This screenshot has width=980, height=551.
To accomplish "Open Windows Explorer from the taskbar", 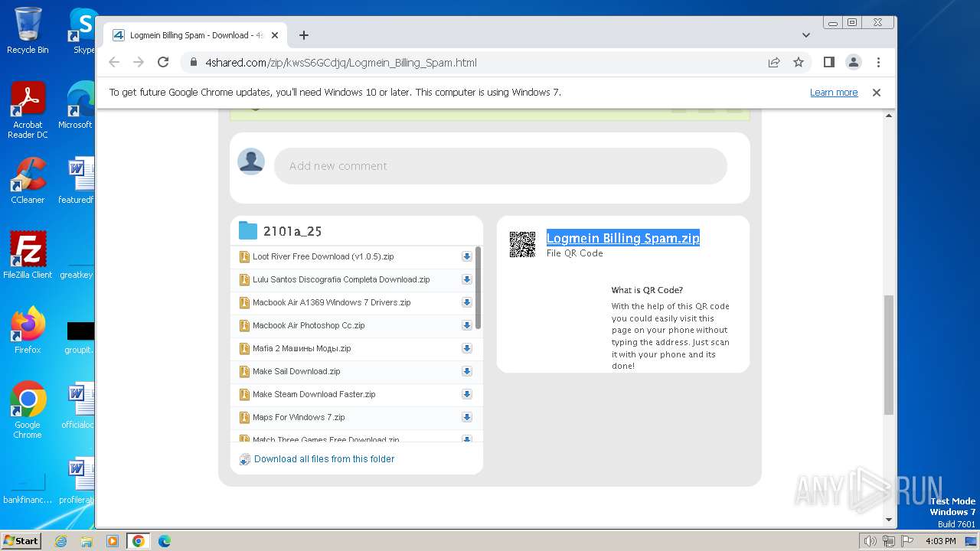I will 87,541.
